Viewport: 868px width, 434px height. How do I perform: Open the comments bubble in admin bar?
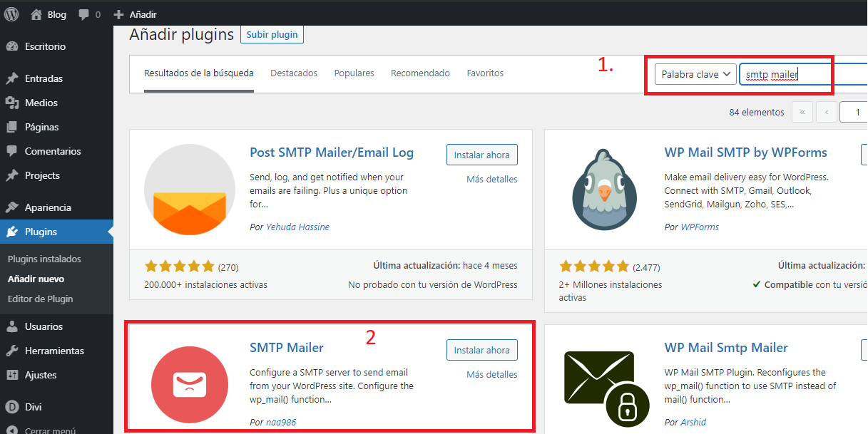point(89,14)
